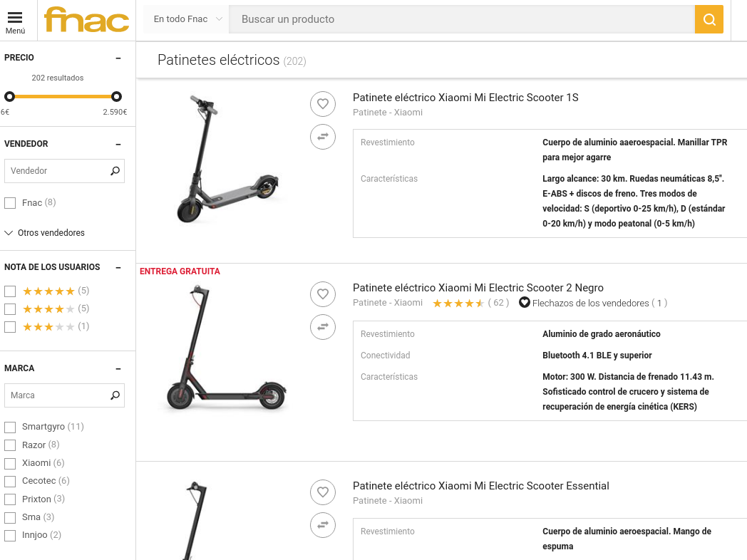
Task: Click the Scooter 2 Negro product image
Action: point(223,349)
